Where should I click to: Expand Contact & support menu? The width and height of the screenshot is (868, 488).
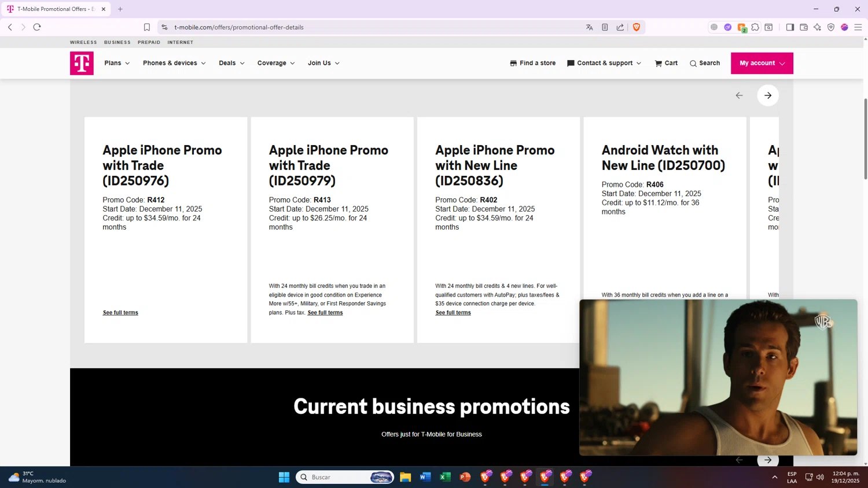coord(604,63)
